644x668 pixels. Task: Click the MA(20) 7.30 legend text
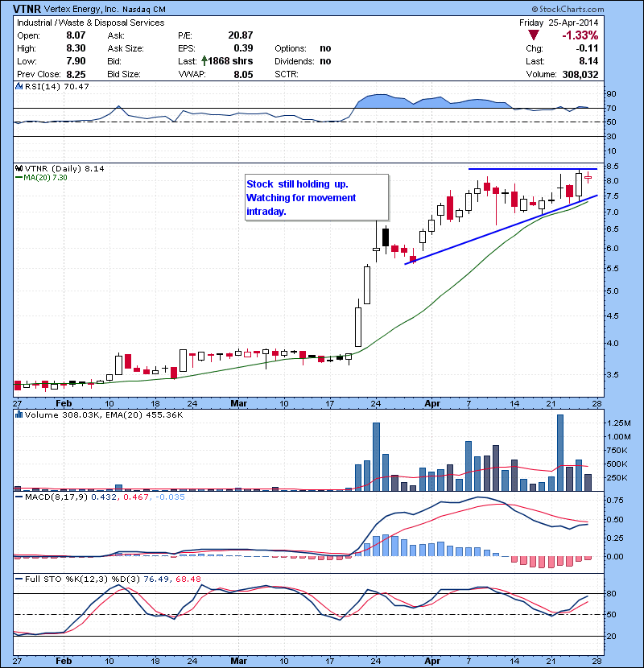tap(45, 178)
